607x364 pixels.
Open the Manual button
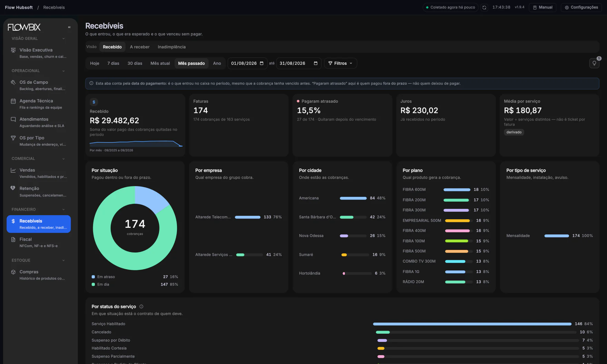[543, 7]
